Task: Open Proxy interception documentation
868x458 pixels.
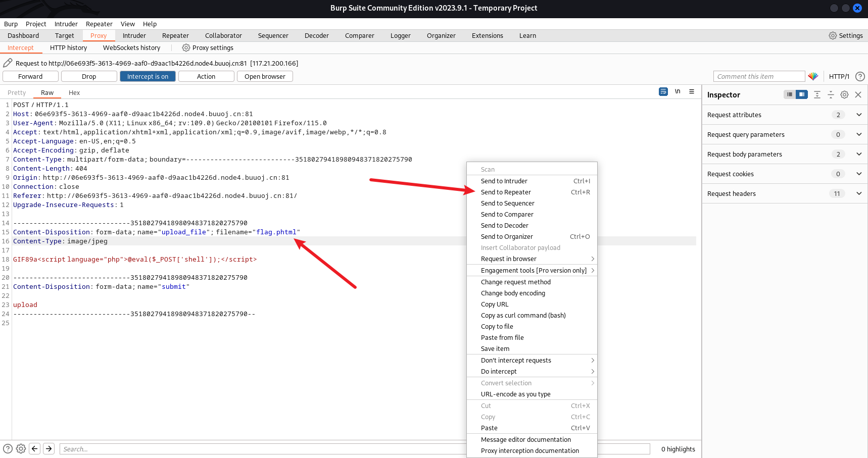Action: point(532,450)
